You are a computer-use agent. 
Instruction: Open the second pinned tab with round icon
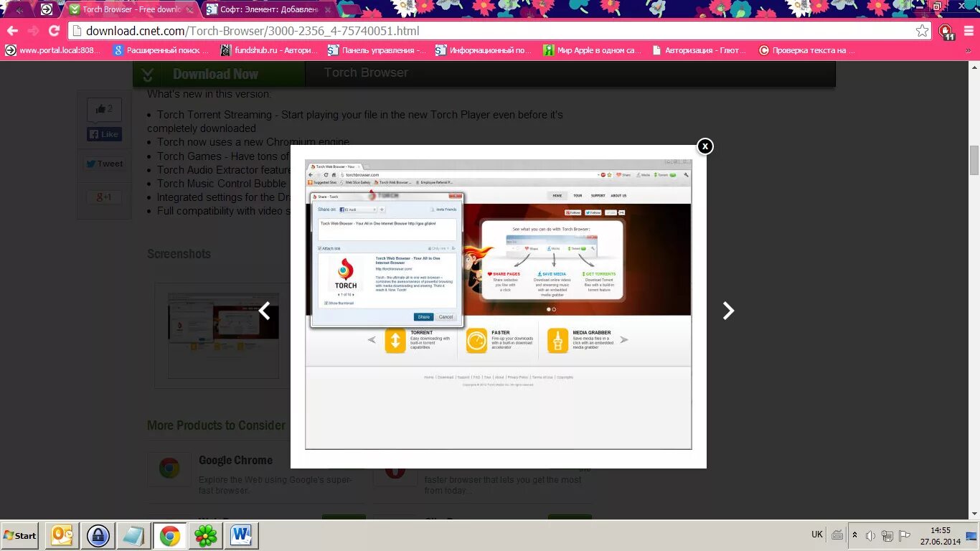pyautogui.click(x=46, y=9)
